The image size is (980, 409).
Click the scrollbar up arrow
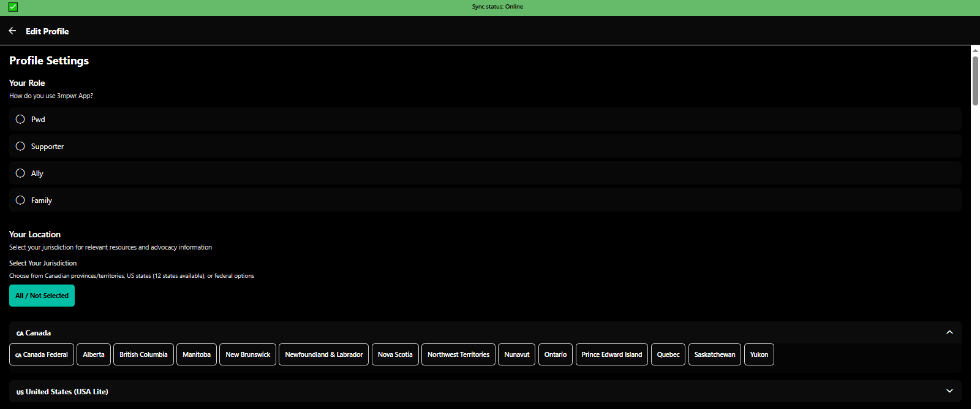click(975, 50)
